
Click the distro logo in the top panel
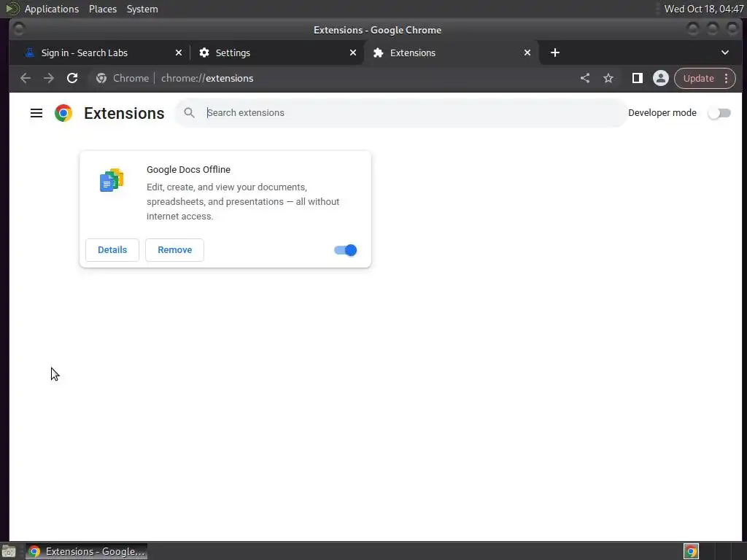pyautogui.click(x=12, y=9)
